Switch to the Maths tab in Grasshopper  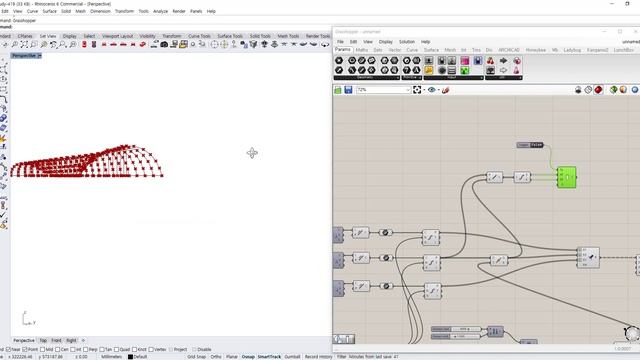362,50
